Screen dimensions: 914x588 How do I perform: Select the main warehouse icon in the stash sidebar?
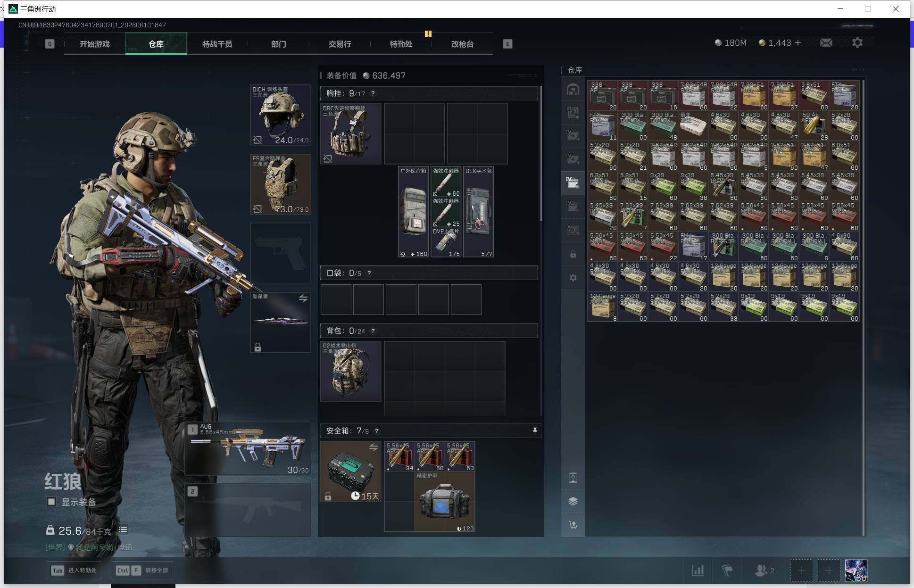(x=573, y=90)
